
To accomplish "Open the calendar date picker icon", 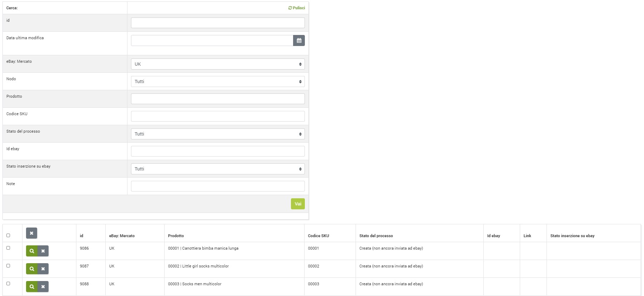I will click(x=299, y=41).
